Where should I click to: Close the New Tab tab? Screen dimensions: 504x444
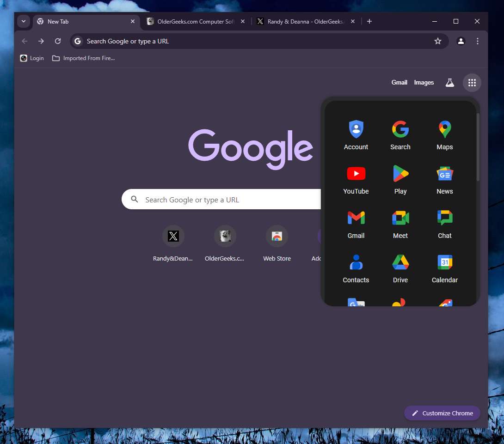click(x=133, y=21)
